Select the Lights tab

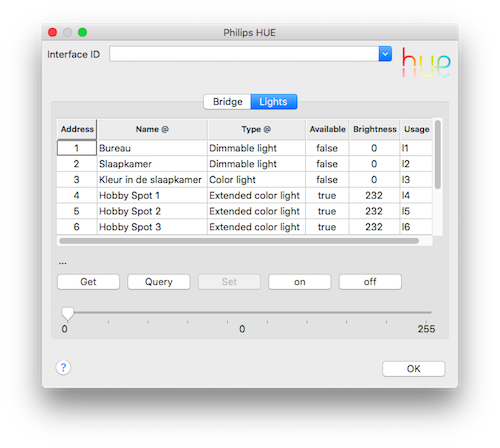click(x=274, y=102)
